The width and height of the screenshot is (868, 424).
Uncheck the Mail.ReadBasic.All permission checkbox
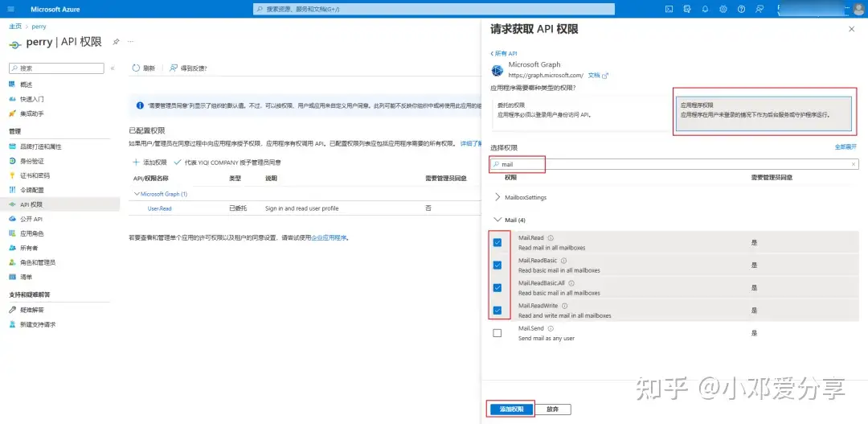coord(497,288)
